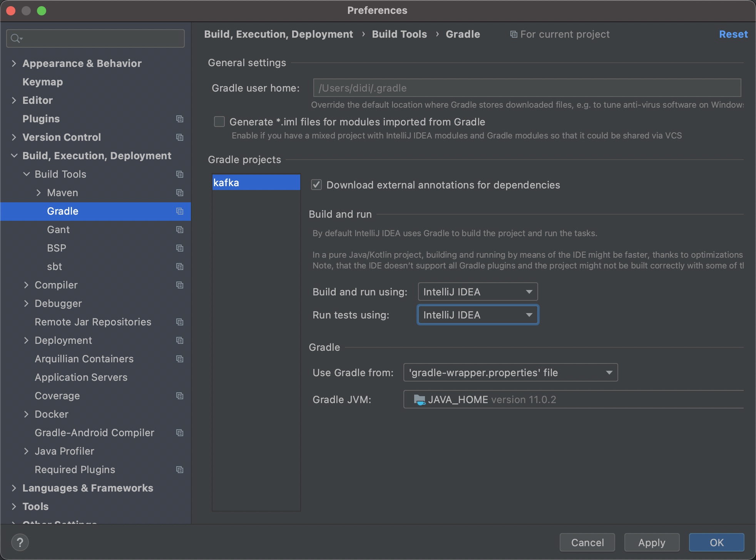Click the copy-settings icon next to Compiler
The width and height of the screenshot is (756, 560).
coord(180,285)
